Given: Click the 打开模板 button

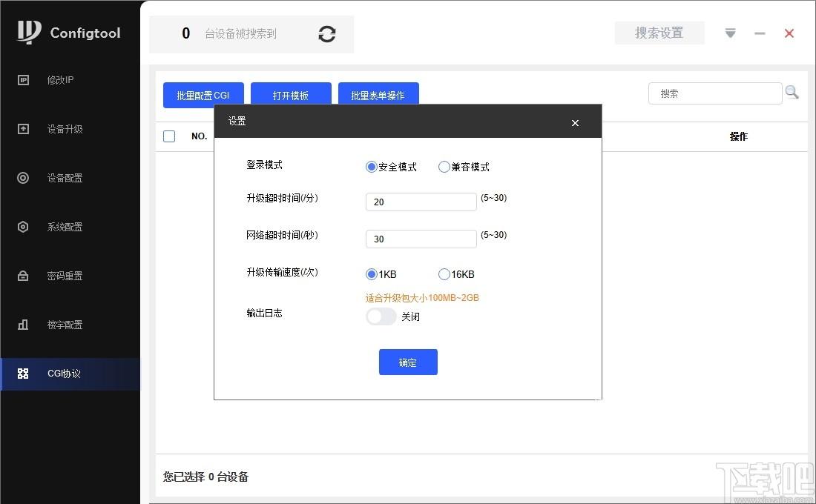Looking at the screenshot, I should (x=291, y=95).
